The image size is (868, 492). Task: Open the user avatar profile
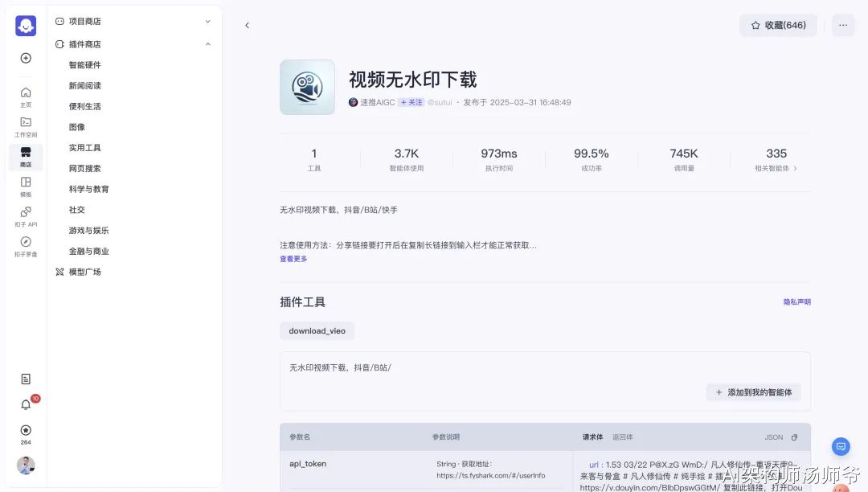[26, 465]
